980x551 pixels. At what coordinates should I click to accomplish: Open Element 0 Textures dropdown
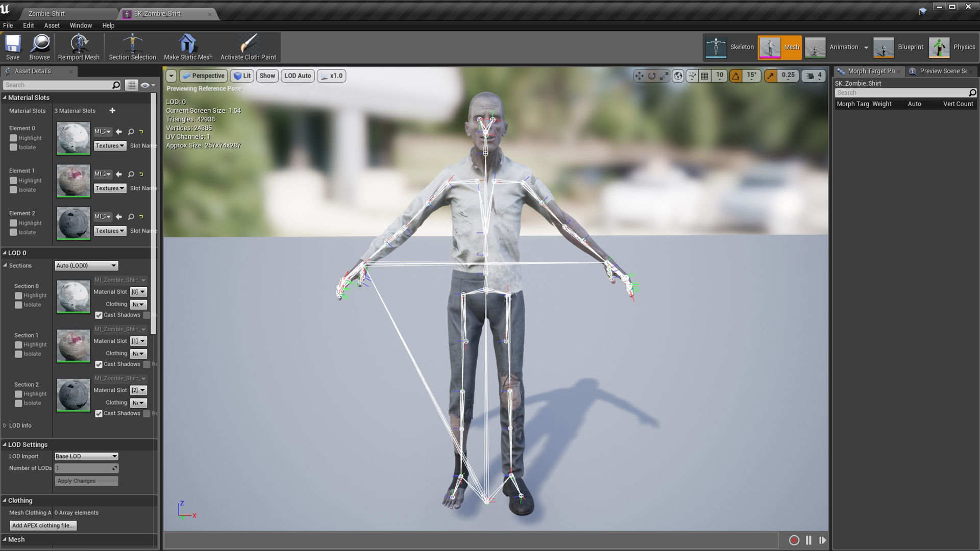coord(110,146)
